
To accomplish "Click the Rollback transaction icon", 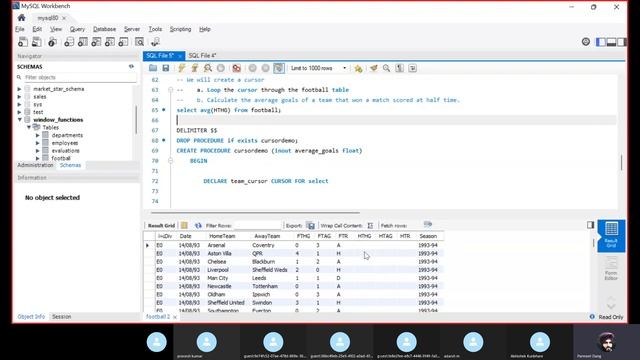I will click(x=265, y=68).
